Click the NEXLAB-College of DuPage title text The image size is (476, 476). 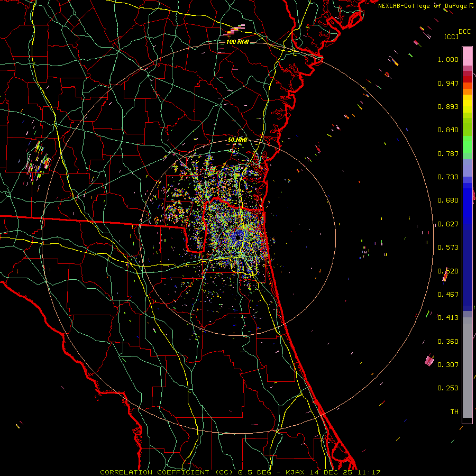424,6
